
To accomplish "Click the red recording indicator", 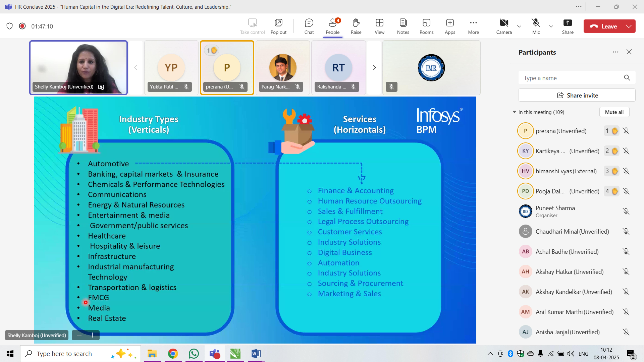I will (22, 26).
